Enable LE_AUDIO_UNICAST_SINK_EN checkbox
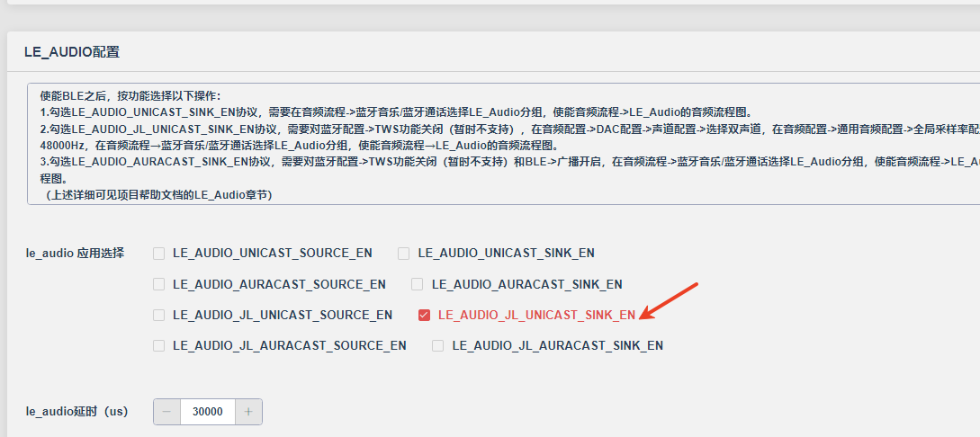 point(404,254)
